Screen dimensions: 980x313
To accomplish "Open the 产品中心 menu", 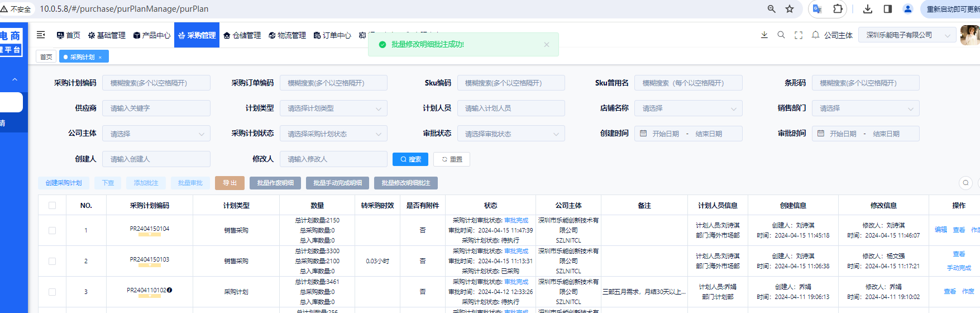I will 152,35.
